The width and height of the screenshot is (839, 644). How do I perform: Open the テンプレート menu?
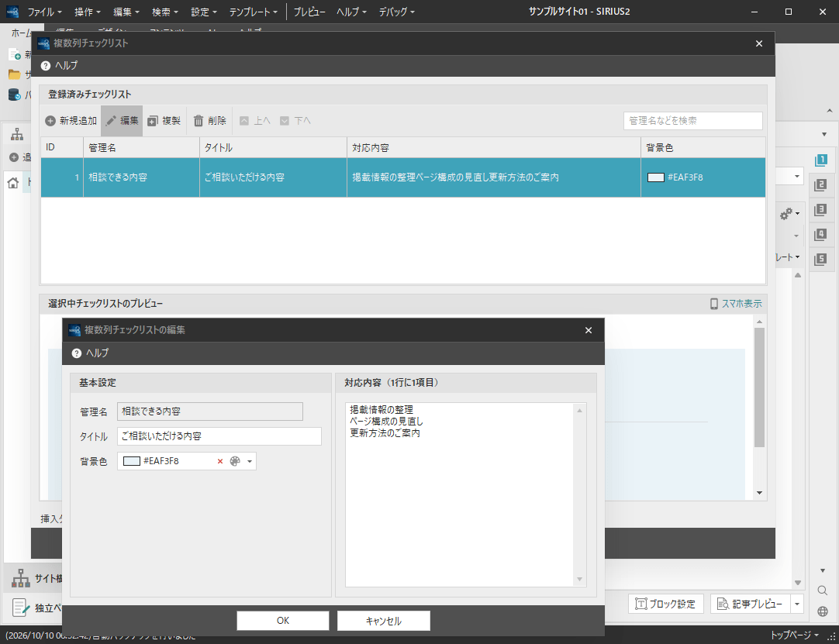point(253,11)
